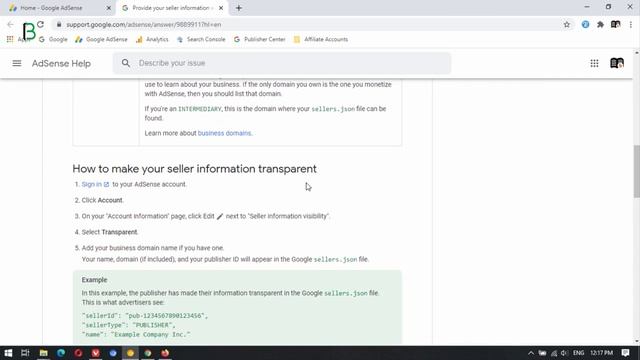Viewport: 640px width, 360px height.
Task: Open the Google AdSense bookmark
Action: click(x=102, y=39)
